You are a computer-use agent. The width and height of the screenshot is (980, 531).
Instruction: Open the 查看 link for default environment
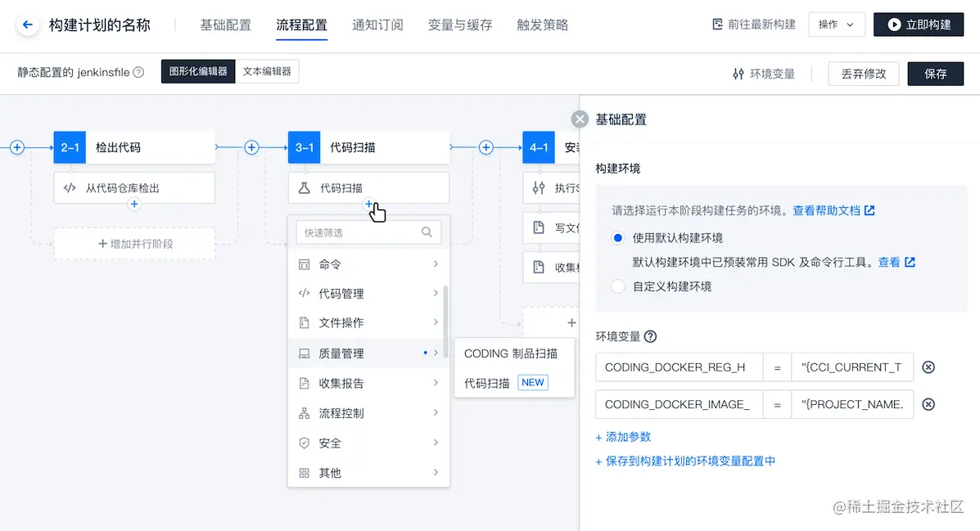(x=896, y=262)
